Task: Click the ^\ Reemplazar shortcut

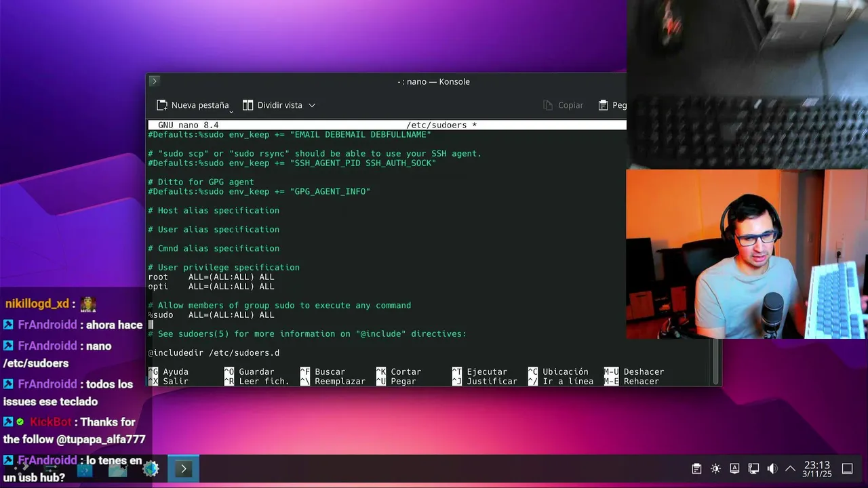Action: tap(333, 382)
